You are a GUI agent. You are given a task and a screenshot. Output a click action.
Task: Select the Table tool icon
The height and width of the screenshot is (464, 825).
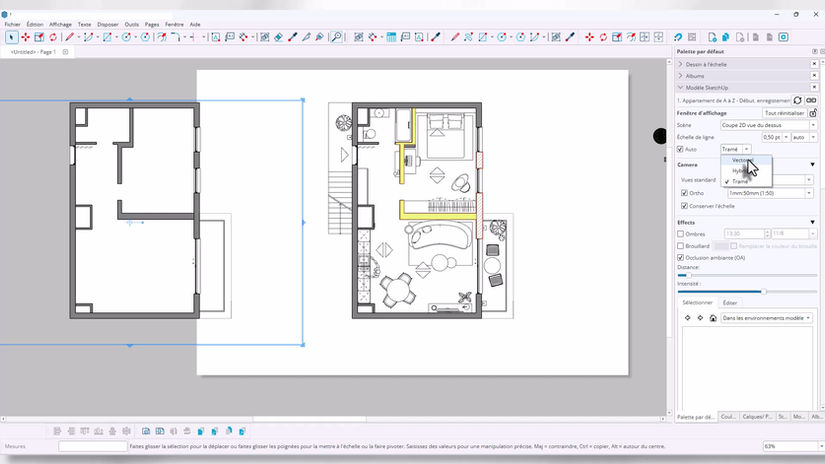[391, 37]
